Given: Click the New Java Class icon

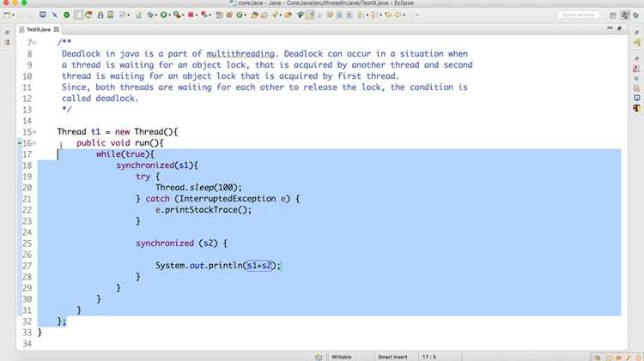Looking at the screenshot, I should pyautogui.click(x=240, y=15).
